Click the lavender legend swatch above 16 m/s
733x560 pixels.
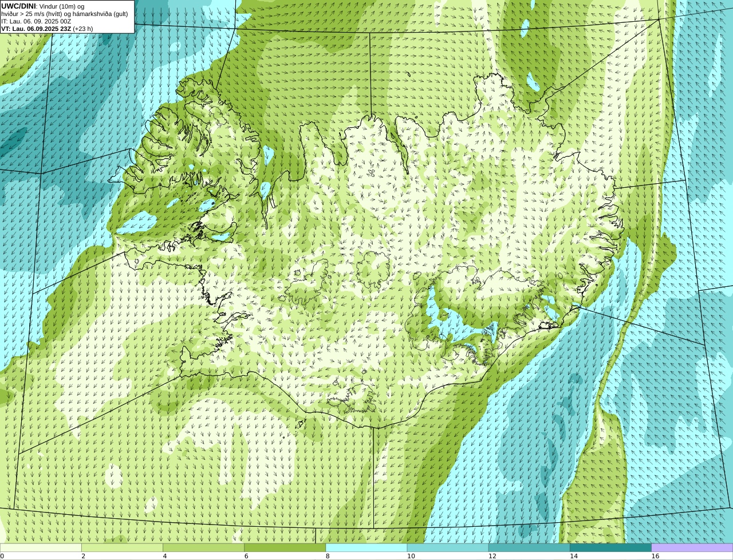(692, 547)
